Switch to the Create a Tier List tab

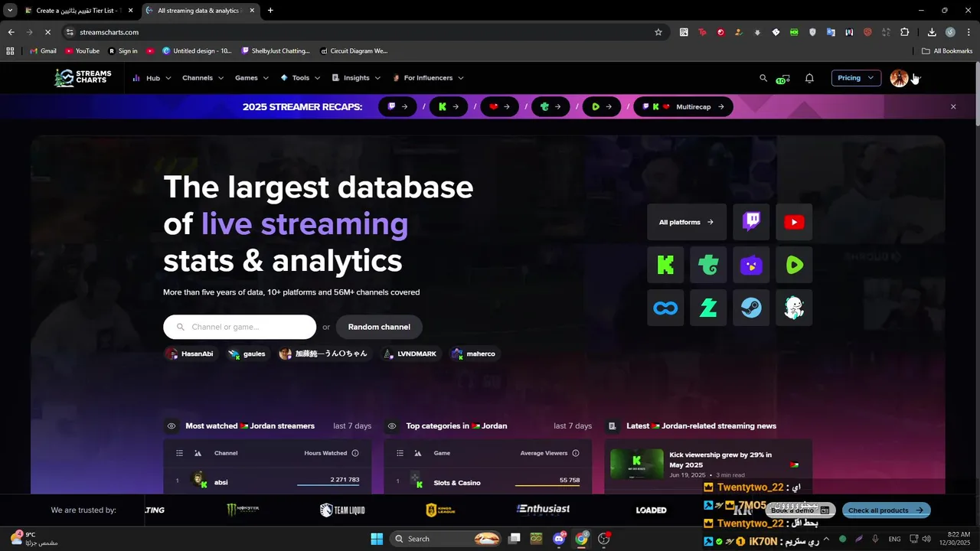[79, 11]
